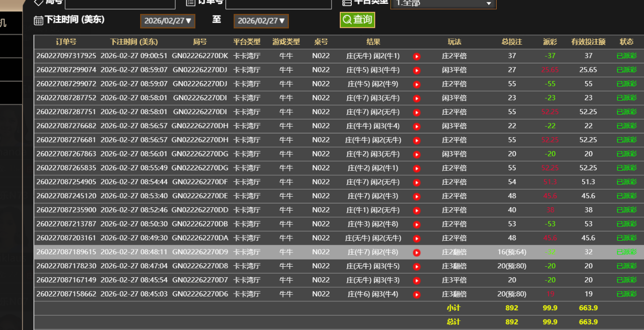
Task: Play replay for order 260227087213787
Action: click(x=417, y=224)
